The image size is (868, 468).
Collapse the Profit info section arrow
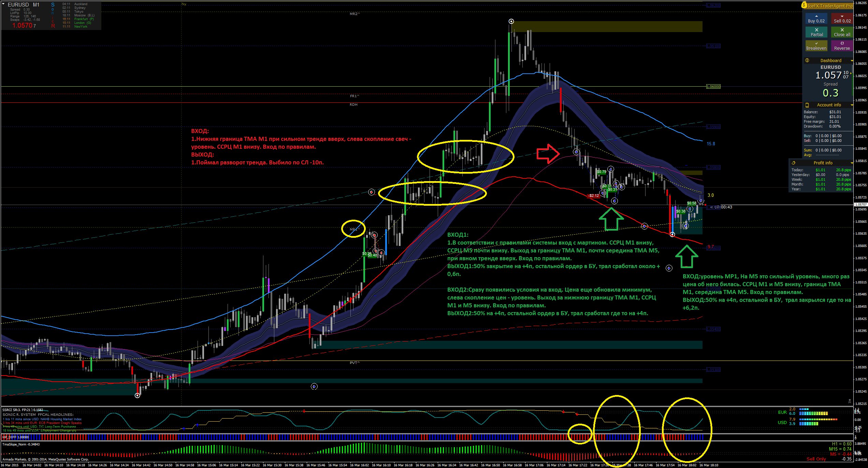coord(852,163)
